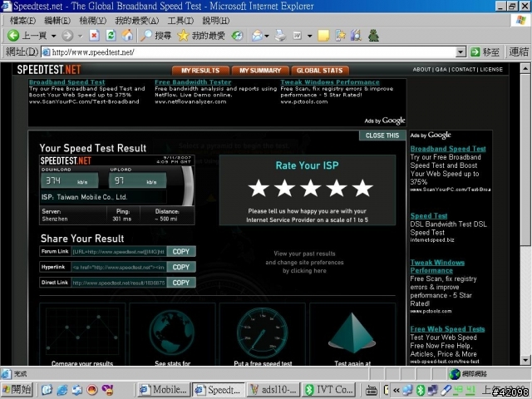Open the address bar dropdown

(461, 52)
